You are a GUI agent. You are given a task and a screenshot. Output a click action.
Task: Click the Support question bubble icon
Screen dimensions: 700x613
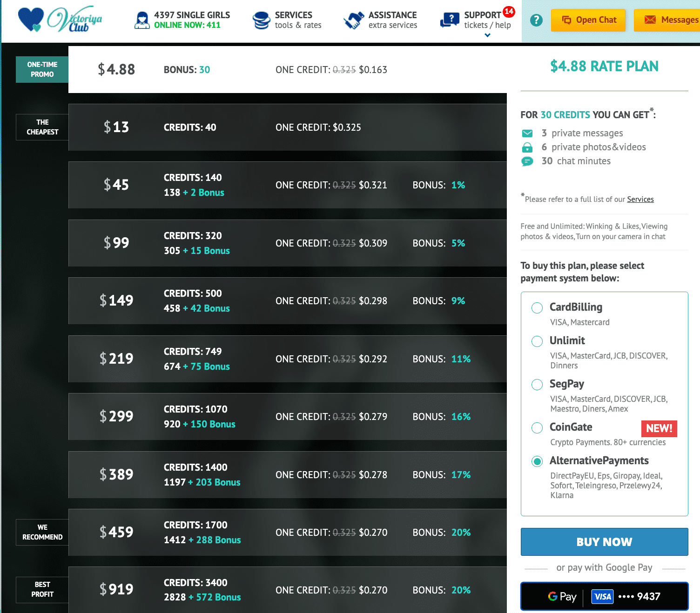pos(450,20)
